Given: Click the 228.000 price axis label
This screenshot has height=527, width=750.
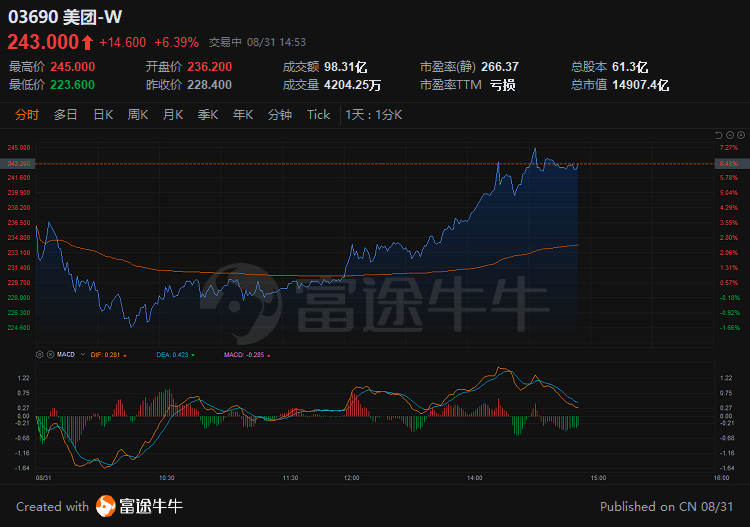Looking at the screenshot, I should [19, 298].
